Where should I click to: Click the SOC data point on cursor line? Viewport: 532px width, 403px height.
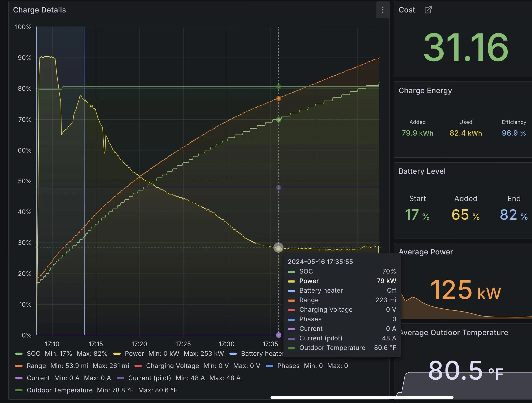coord(278,120)
